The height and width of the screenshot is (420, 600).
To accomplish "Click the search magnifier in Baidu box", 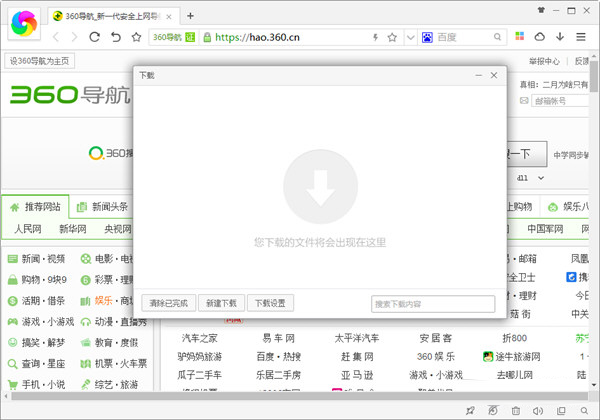I will pos(497,37).
